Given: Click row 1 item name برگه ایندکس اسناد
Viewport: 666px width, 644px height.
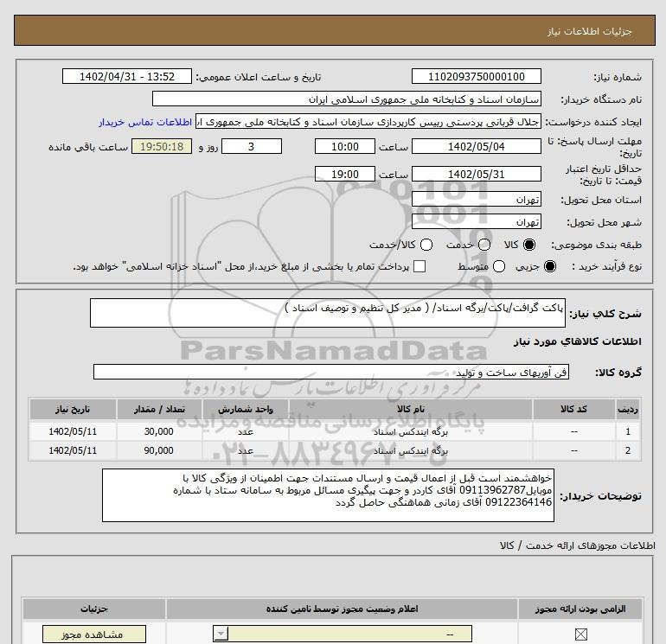Looking at the screenshot, I should pyautogui.click(x=410, y=431).
